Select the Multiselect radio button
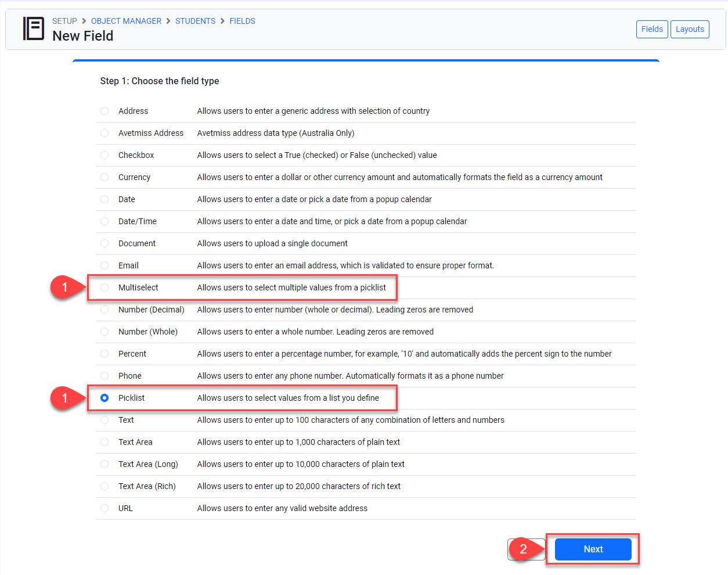The image size is (728, 575). [104, 287]
